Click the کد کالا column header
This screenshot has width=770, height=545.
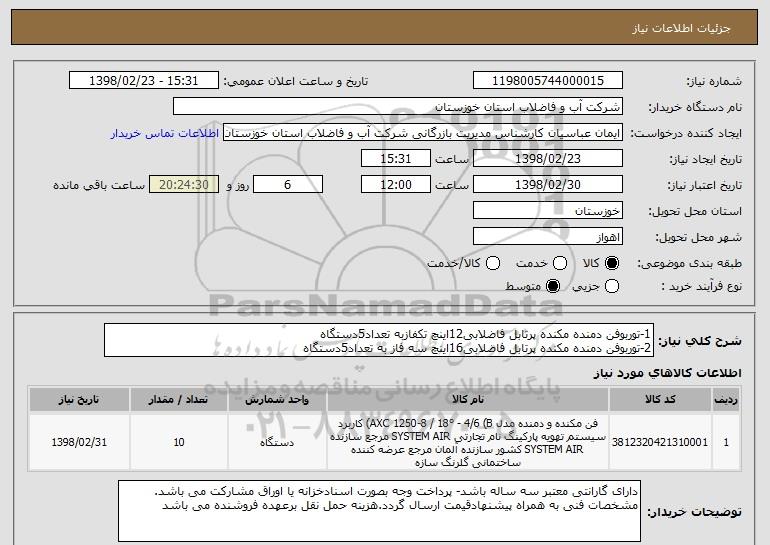coord(660,400)
